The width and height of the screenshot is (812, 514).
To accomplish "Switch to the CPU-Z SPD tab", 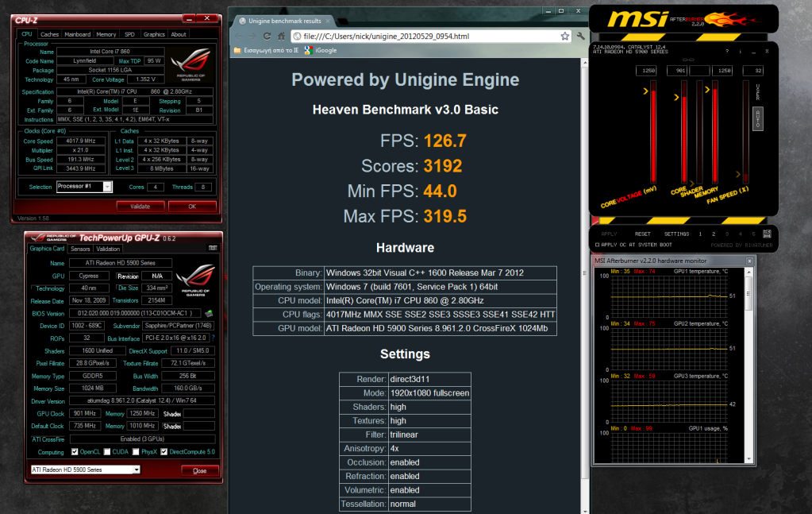I will (x=129, y=34).
